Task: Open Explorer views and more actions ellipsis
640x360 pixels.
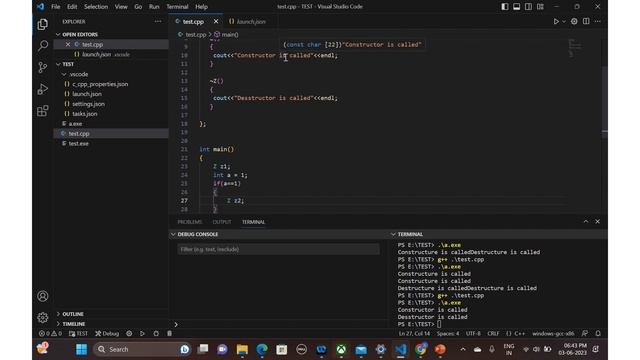Action: point(158,22)
